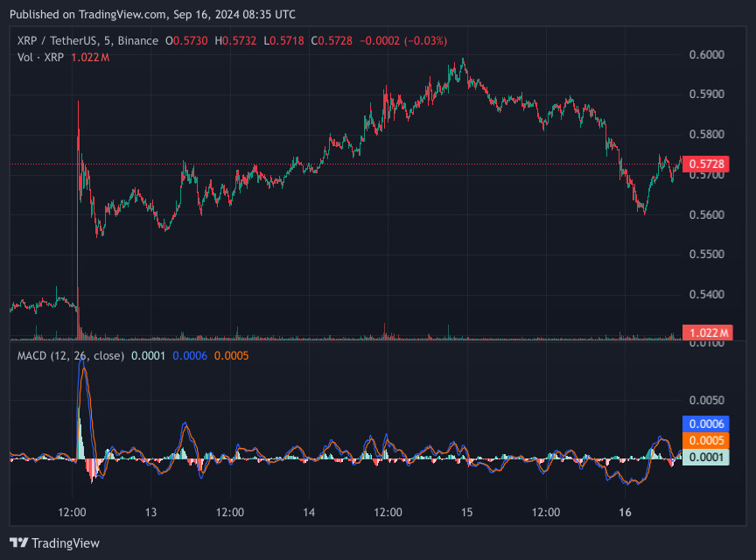Click the 13 date label on time axis

[x=150, y=512]
